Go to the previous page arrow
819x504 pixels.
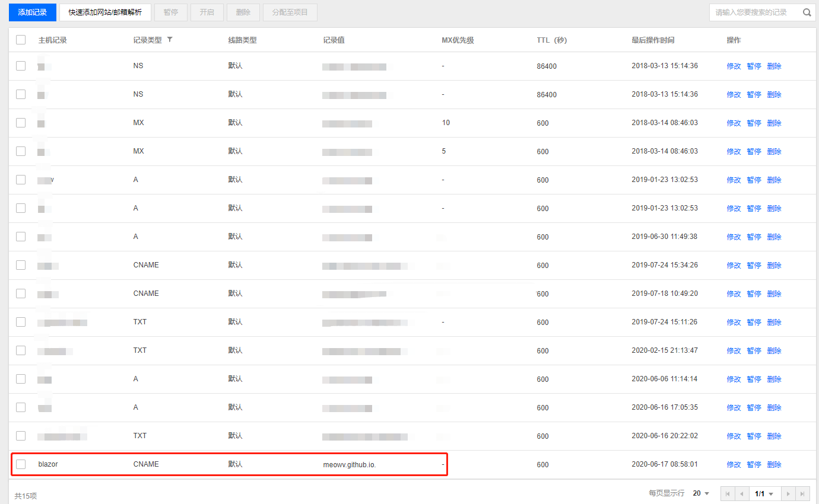coord(742,494)
